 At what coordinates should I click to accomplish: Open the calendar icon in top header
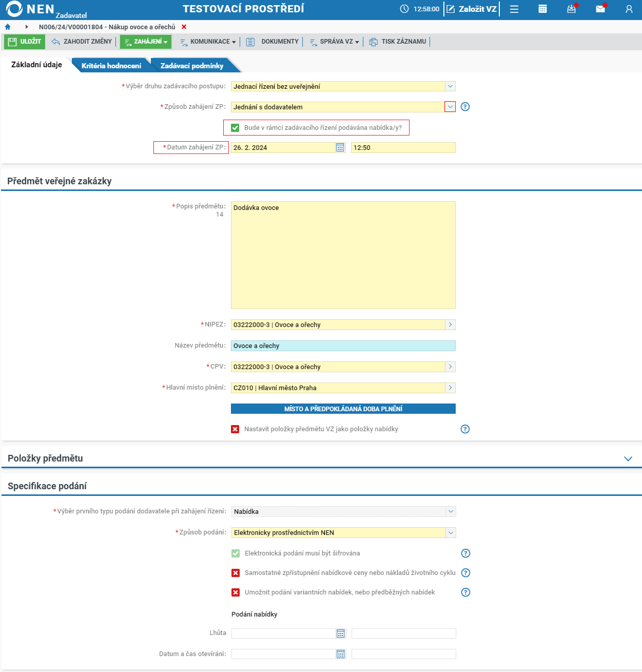pos(542,9)
